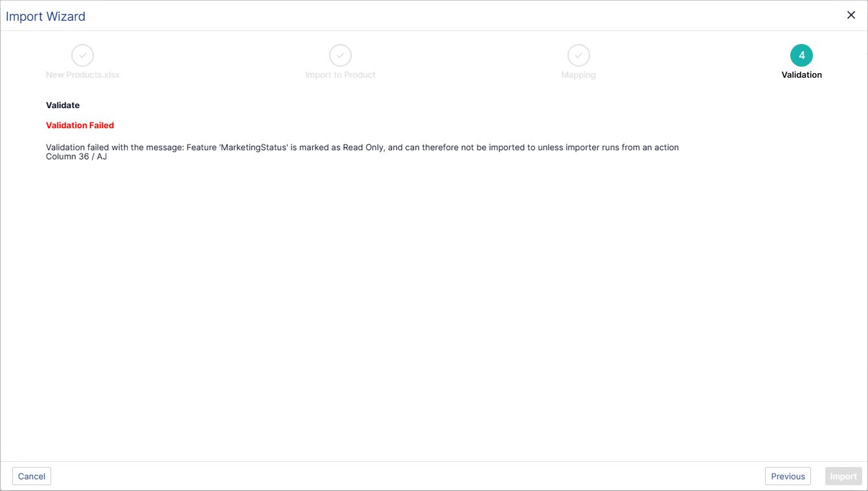Image resolution: width=868 pixels, height=491 pixels.
Task: Click the Mapping step checkmark circle
Action: pos(578,56)
